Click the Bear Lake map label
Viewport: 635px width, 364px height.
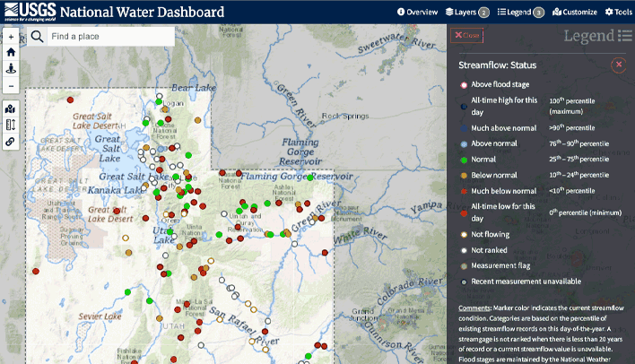[194, 88]
